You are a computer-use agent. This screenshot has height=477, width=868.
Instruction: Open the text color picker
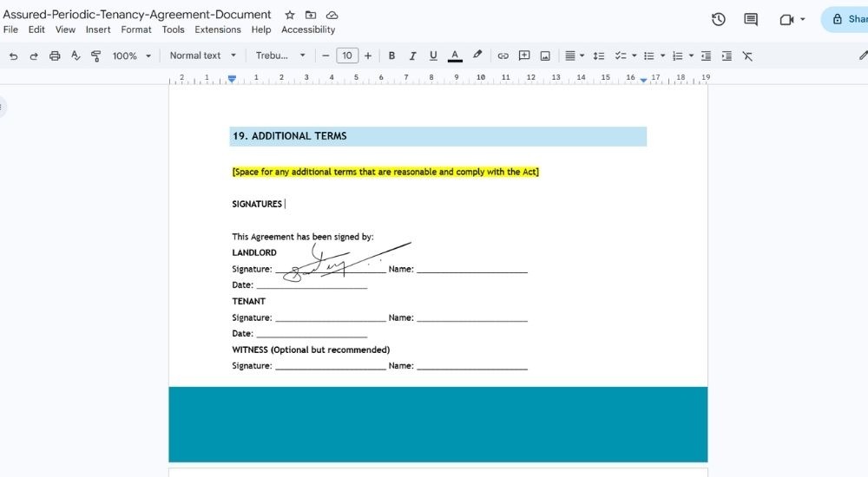tap(455, 56)
